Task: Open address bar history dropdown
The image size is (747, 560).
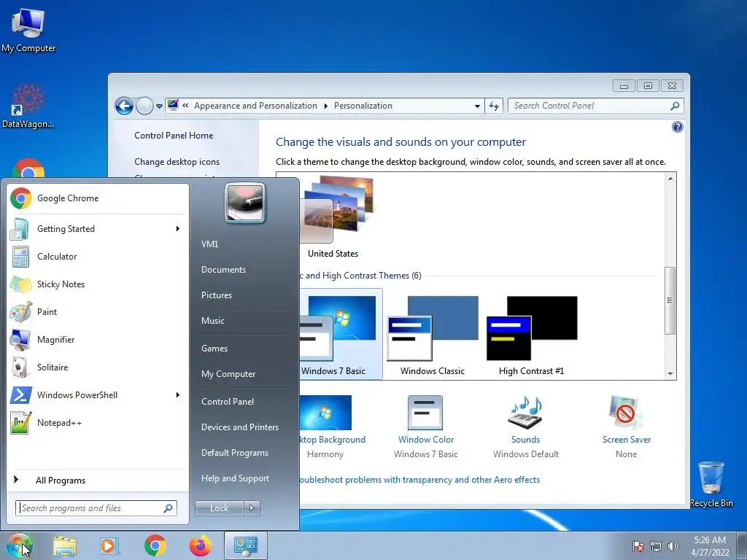Action: (477, 106)
